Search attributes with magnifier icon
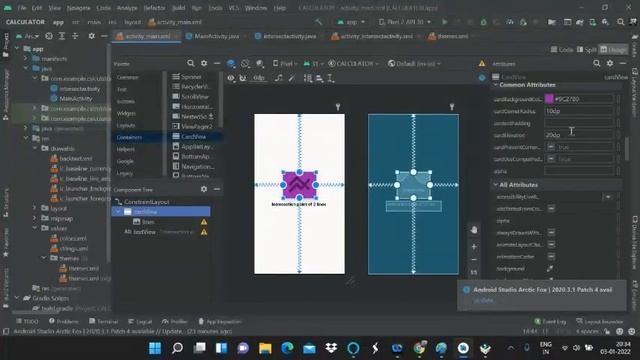This screenshot has width=640, height=360. point(597,63)
